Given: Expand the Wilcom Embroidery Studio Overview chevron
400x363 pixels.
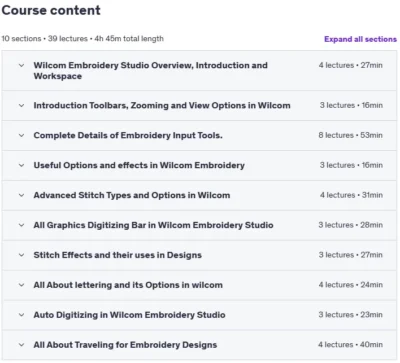Looking at the screenshot, I should [21, 65].
